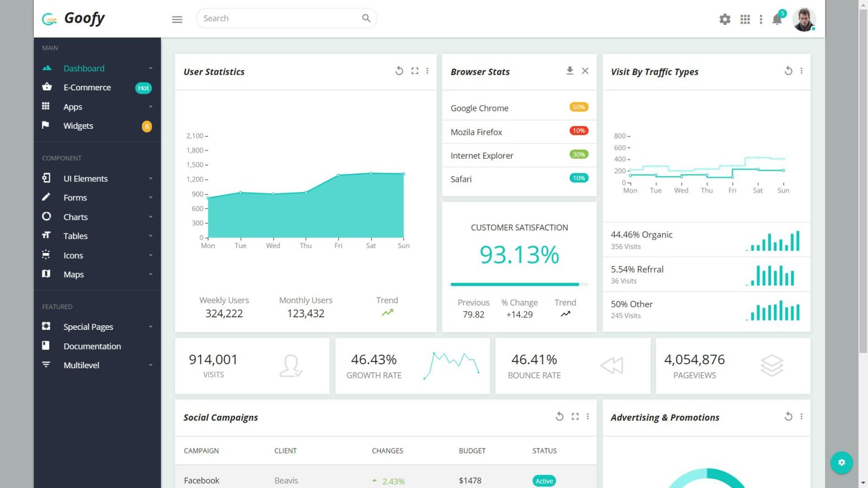Open the Documentation page from the sidebar

92,346
